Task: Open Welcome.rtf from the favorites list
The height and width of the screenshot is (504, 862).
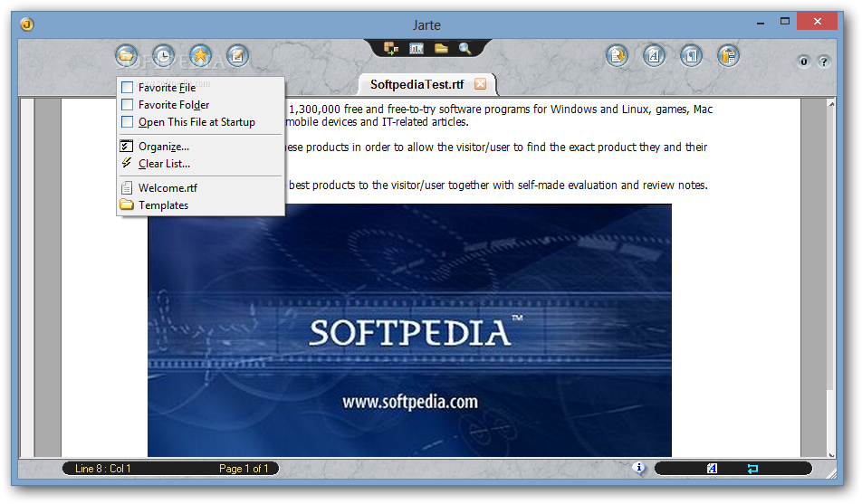Action: pos(201,188)
